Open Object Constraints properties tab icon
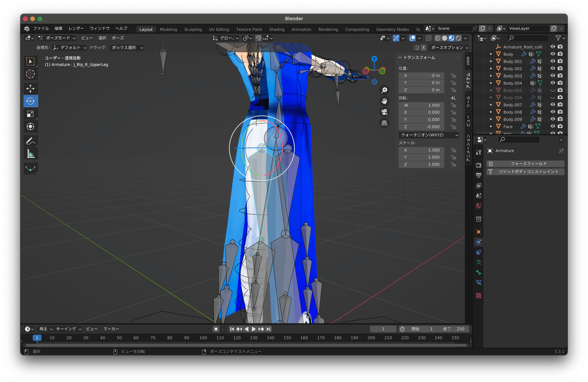 [x=479, y=252]
